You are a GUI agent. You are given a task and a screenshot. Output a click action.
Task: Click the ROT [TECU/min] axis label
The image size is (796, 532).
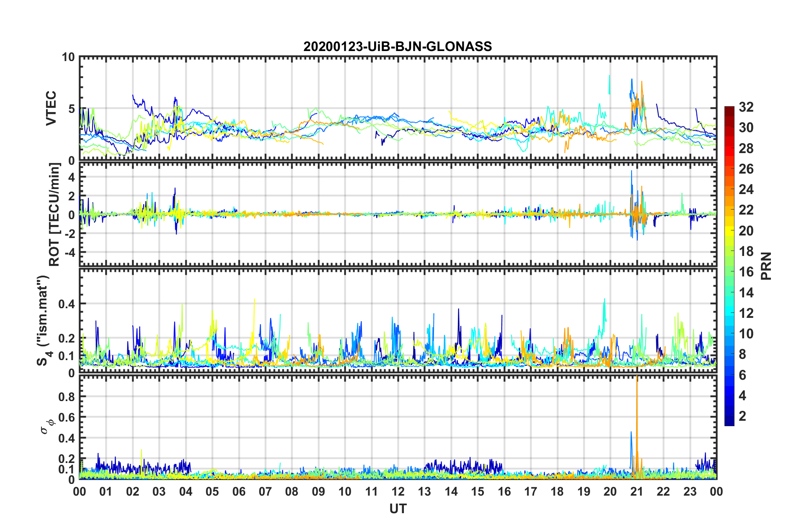coord(54,215)
